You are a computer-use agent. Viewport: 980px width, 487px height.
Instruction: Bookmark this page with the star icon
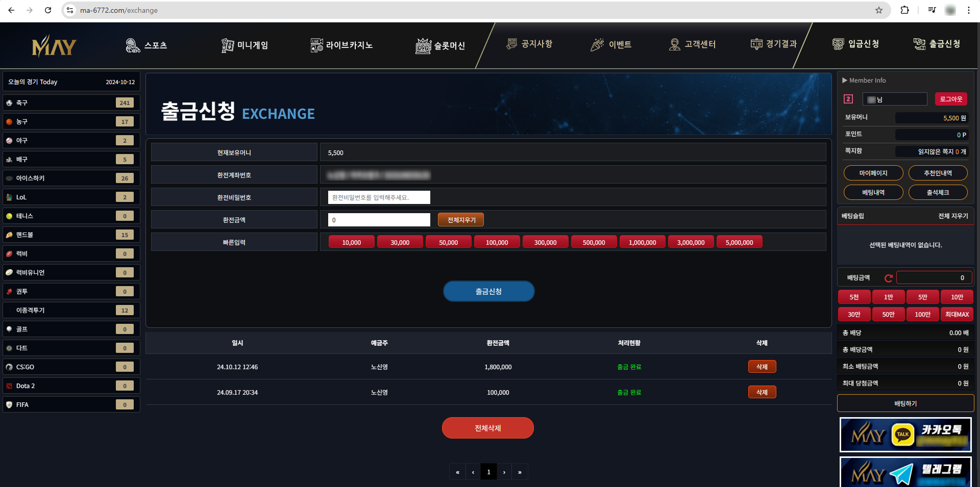879,10
